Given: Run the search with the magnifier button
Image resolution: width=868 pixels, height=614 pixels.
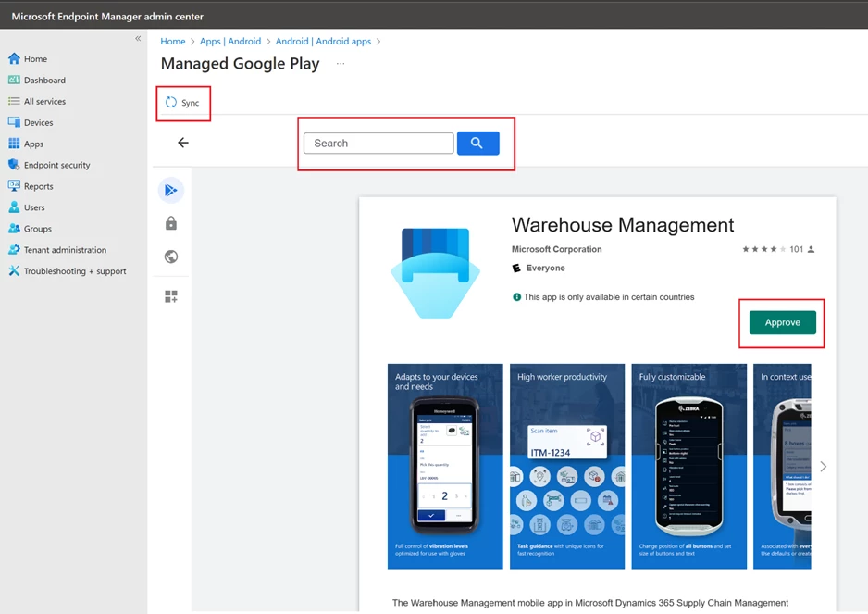Looking at the screenshot, I should 477,143.
